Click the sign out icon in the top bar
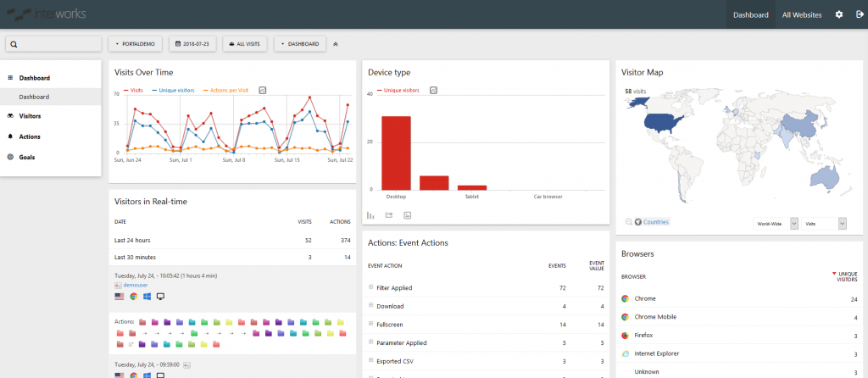Viewport: 868px width, 378px height. pyautogui.click(x=860, y=15)
